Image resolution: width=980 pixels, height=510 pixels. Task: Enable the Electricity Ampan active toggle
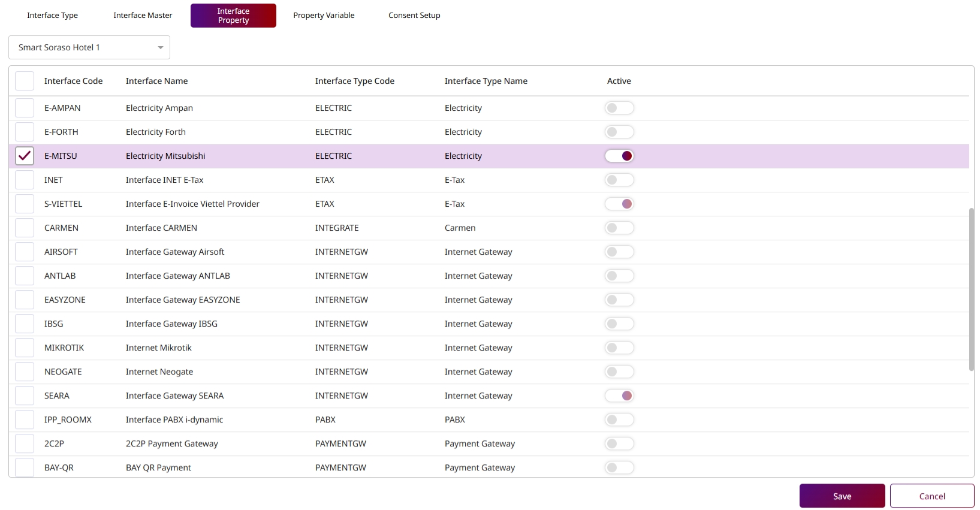[619, 108]
